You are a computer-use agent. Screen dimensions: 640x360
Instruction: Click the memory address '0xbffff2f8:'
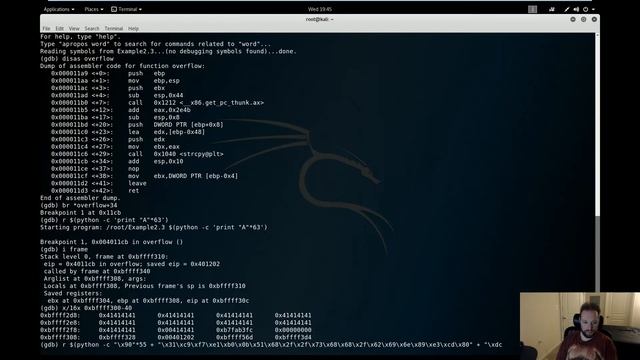pyautogui.click(x=60, y=330)
